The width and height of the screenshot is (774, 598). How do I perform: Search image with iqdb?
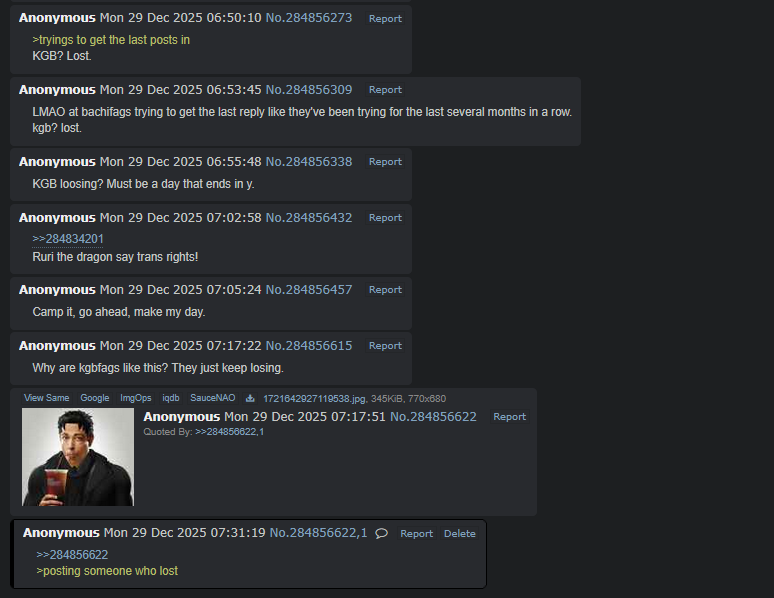[x=171, y=398]
